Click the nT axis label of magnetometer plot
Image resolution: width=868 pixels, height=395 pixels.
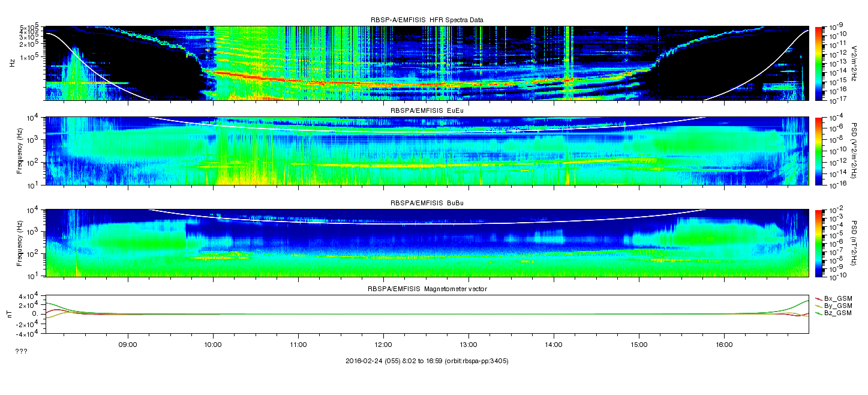tap(10, 314)
